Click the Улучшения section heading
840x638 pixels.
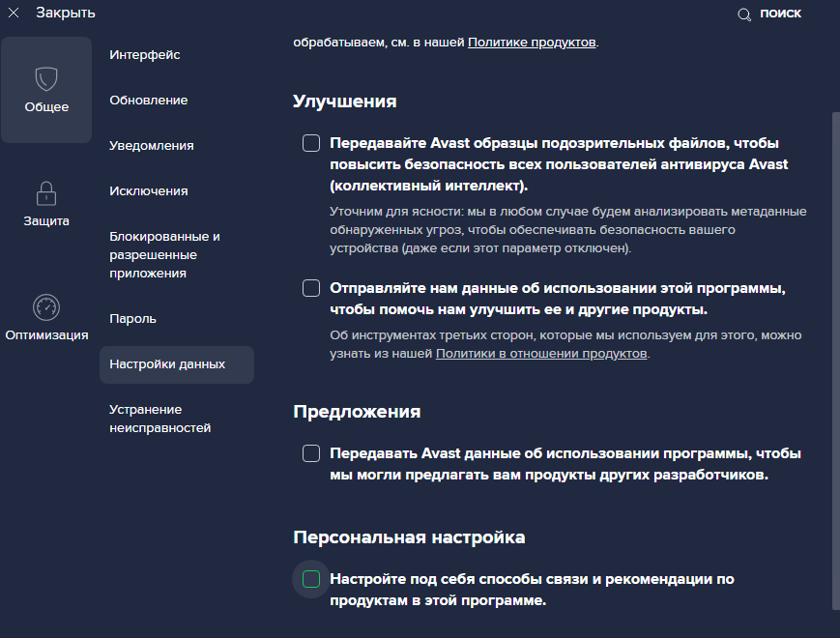click(x=344, y=101)
